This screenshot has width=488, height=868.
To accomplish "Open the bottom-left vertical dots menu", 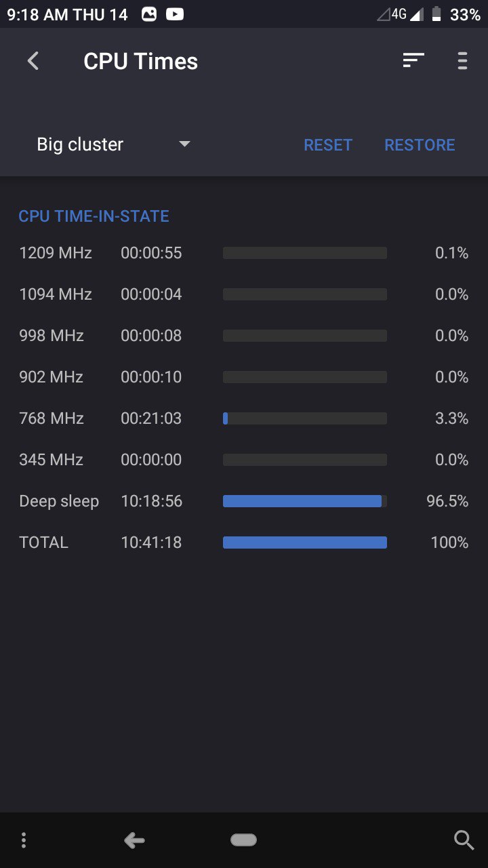I will (24, 841).
